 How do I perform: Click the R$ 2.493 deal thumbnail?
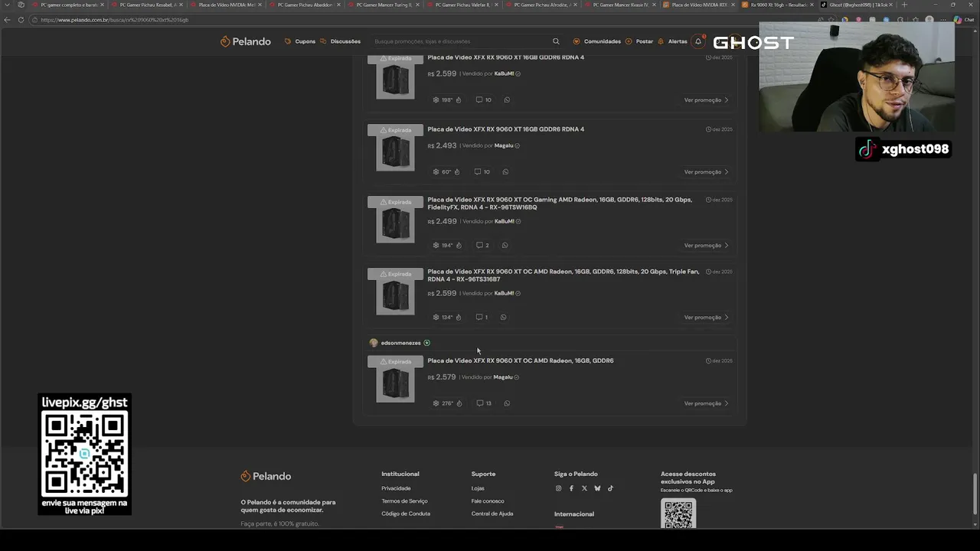click(395, 148)
